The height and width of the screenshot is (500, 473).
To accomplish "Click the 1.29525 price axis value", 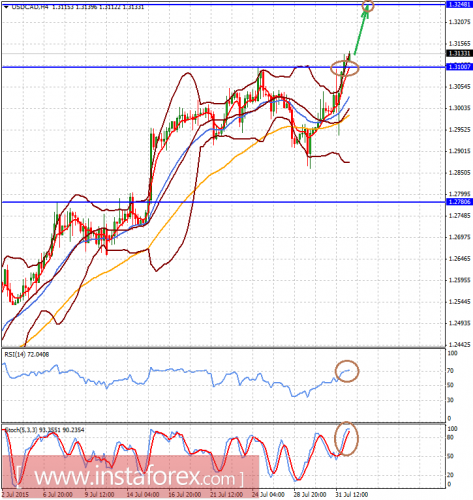I will [x=460, y=129].
